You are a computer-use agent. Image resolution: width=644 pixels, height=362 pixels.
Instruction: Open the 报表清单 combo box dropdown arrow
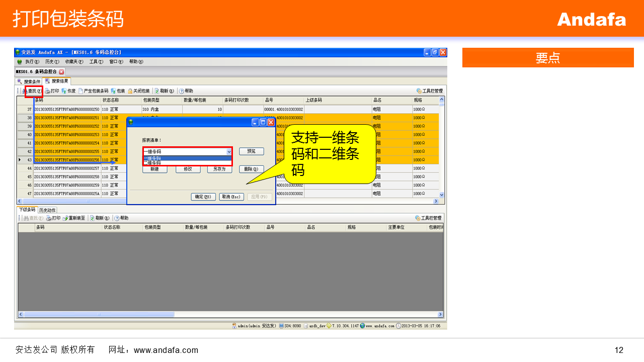(229, 151)
